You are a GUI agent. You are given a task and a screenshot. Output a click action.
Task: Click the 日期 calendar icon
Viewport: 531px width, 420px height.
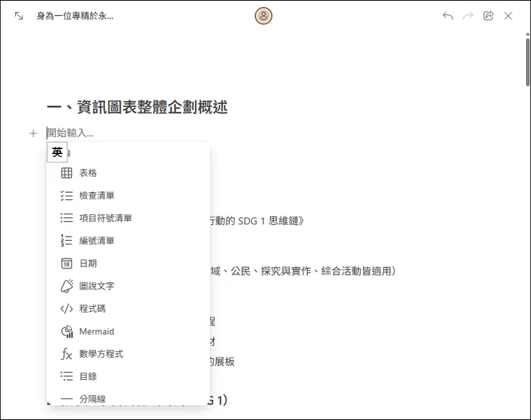click(x=66, y=263)
